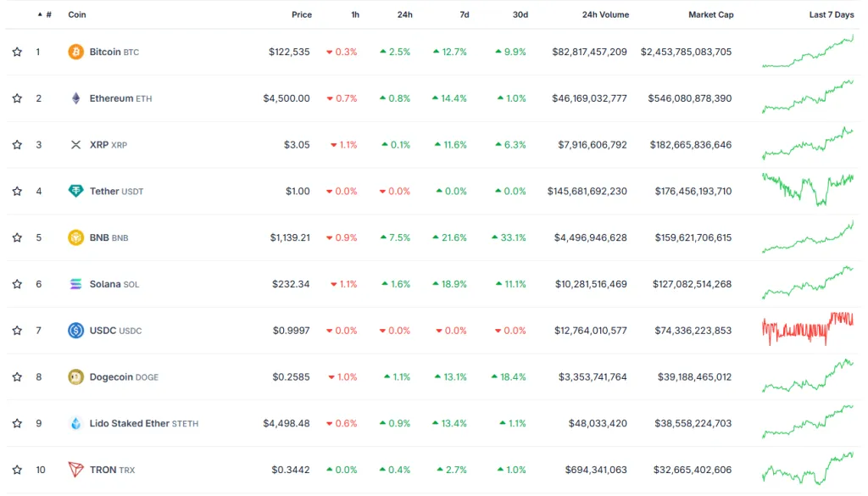868x496 pixels.
Task: Add TRON to favorites with star
Action: pos(17,470)
